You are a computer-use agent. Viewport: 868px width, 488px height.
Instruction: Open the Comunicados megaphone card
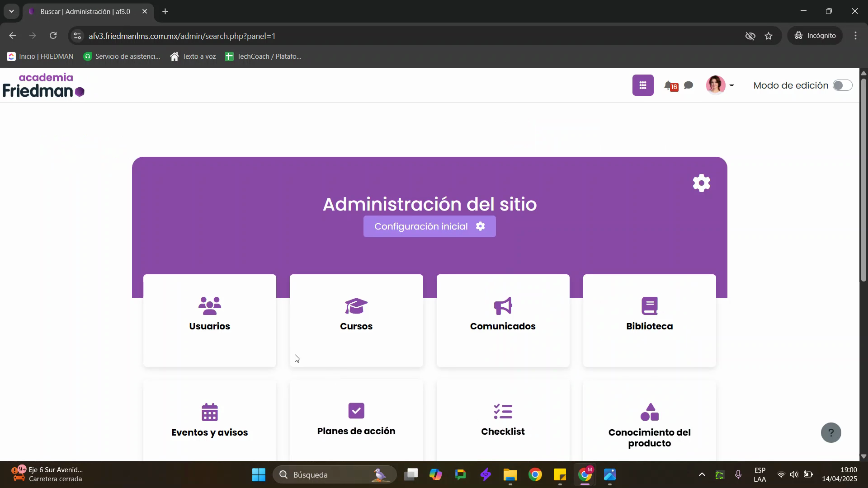(503, 320)
